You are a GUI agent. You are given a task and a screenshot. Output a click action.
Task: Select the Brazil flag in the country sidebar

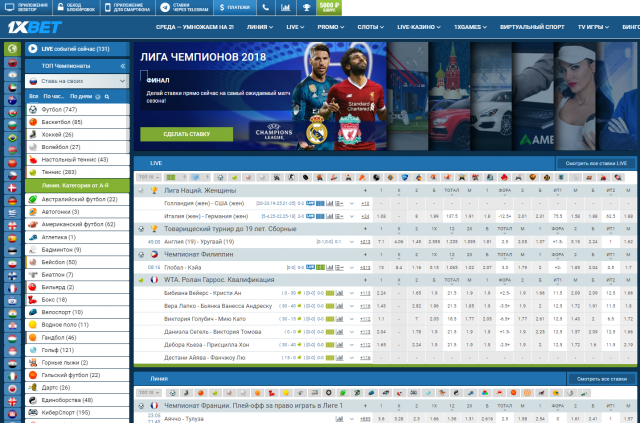[12, 138]
